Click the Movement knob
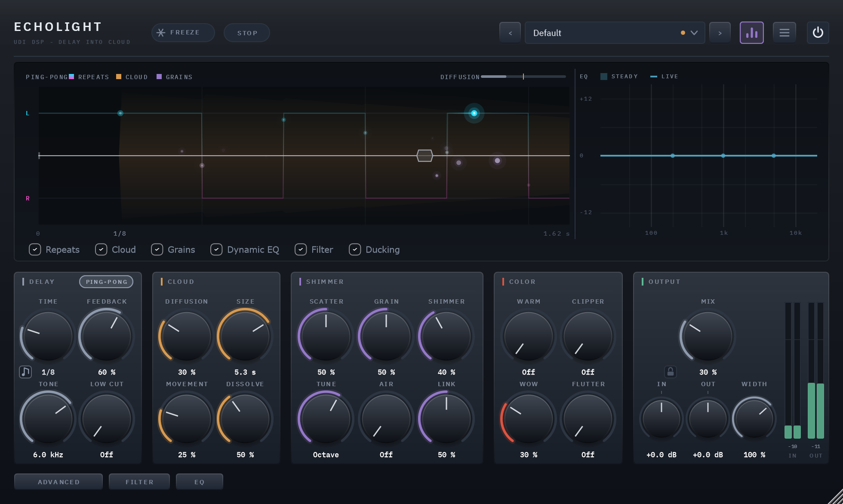The height and width of the screenshot is (504, 843). pyautogui.click(x=187, y=418)
